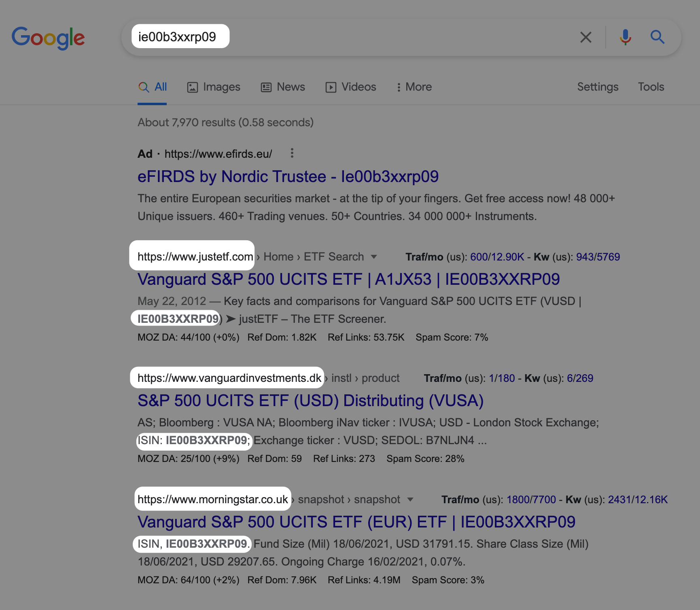The image size is (700, 610).
Task: Click Ref Links: 4.19M under morningstar result
Action: pyautogui.click(x=364, y=580)
